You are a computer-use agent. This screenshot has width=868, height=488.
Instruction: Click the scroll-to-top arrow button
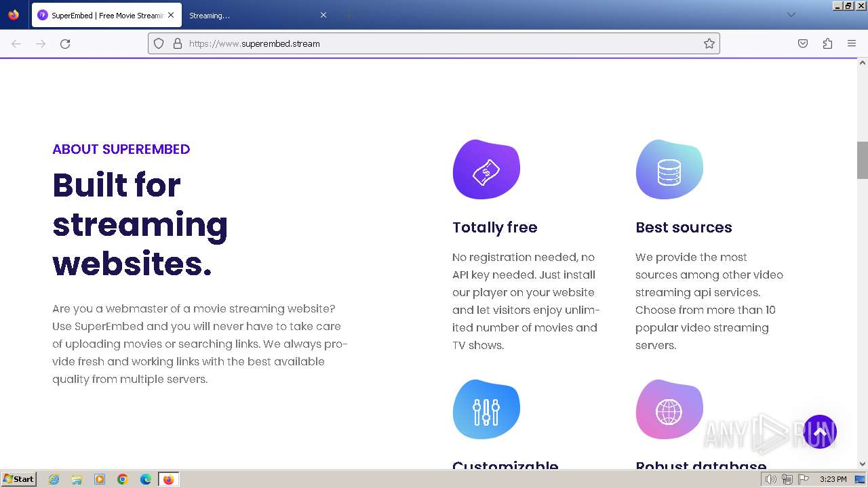pyautogui.click(x=819, y=432)
